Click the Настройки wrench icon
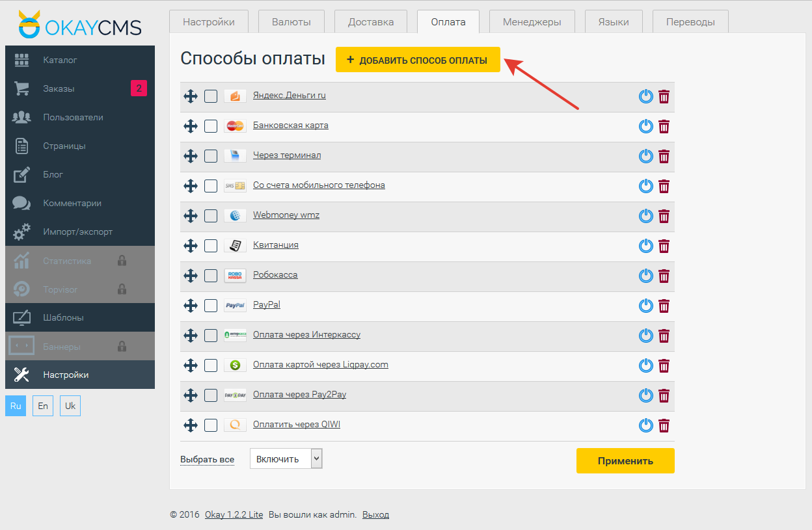This screenshot has height=530, width=812. (x=22, y=375)
